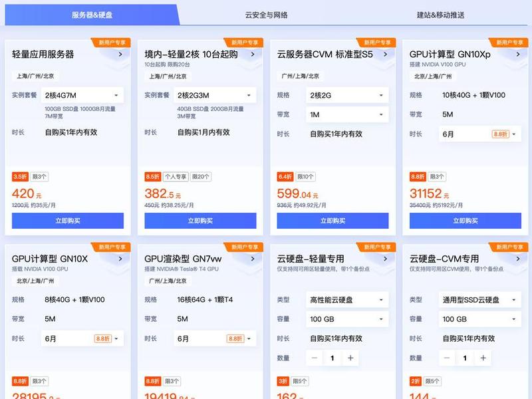Decrease 数量 in 云硬盘-CVM专用 card

click(447, 358)
